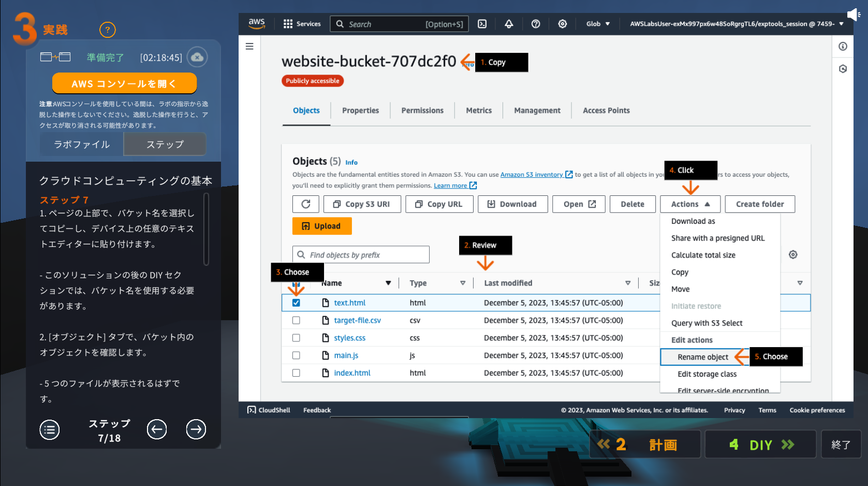Click the AWS CloudShell icon in top bar

click(x=482, y=24)
